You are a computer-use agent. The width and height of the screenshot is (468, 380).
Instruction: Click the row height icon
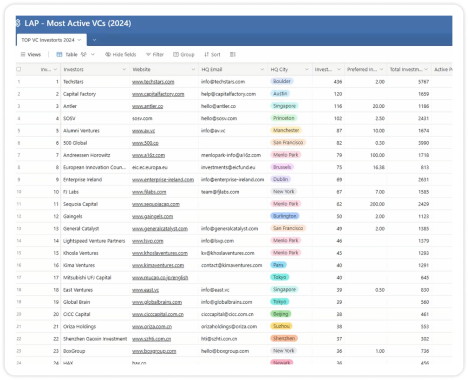click(233, 54)
